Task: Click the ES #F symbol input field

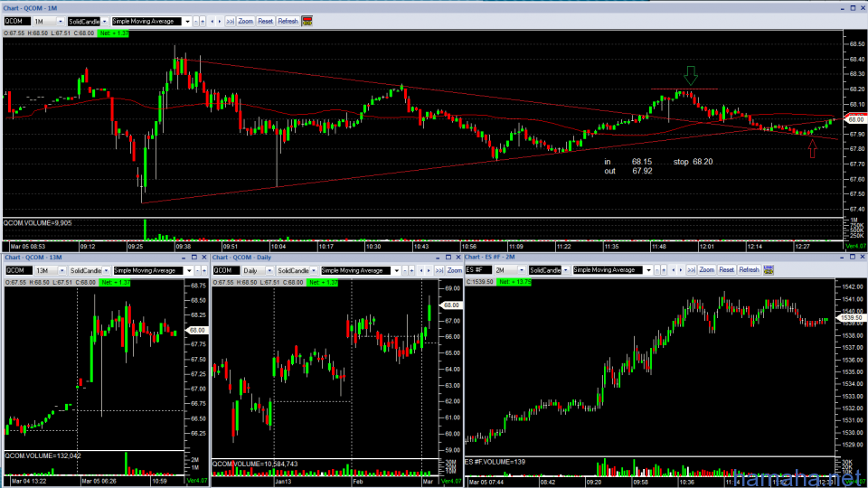Action: 478,270
